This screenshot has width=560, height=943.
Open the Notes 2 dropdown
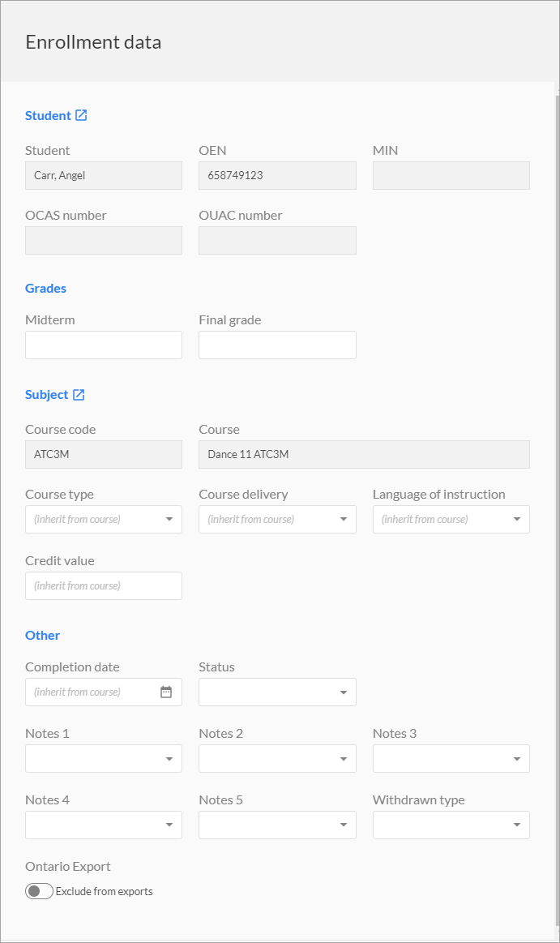(277, 758)
